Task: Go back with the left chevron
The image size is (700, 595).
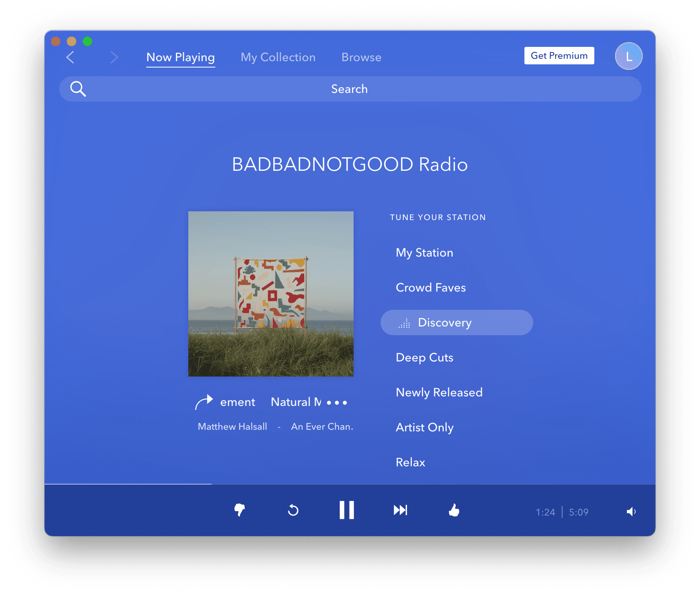Action: tap(70, 57)
